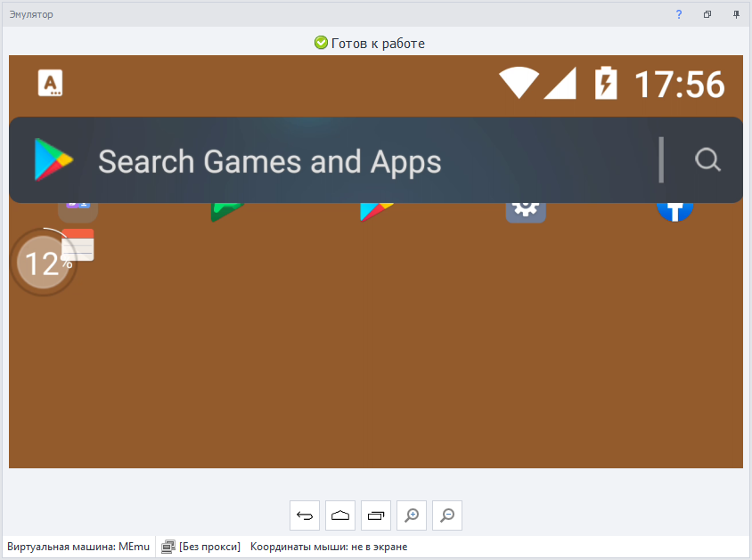The height and width of the screenshot is (560, 752).
Task: Toggle the pin on Эмулятор panel
Action: tap(736, 14)
